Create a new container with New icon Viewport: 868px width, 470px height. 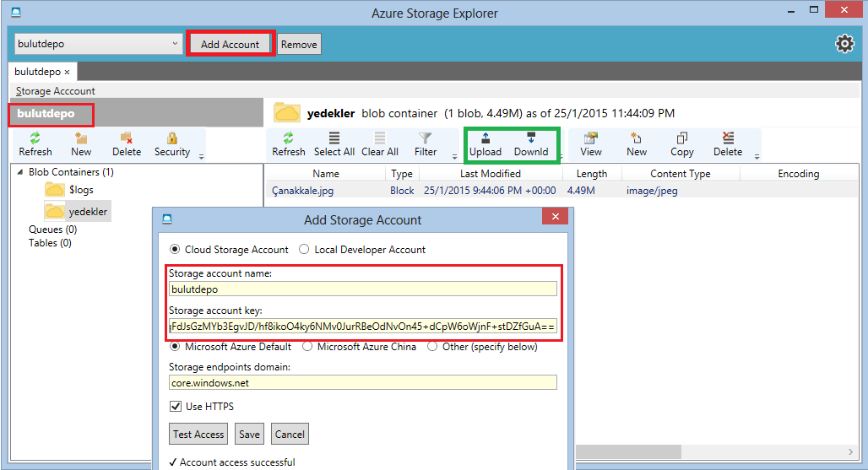coord(81,144)
